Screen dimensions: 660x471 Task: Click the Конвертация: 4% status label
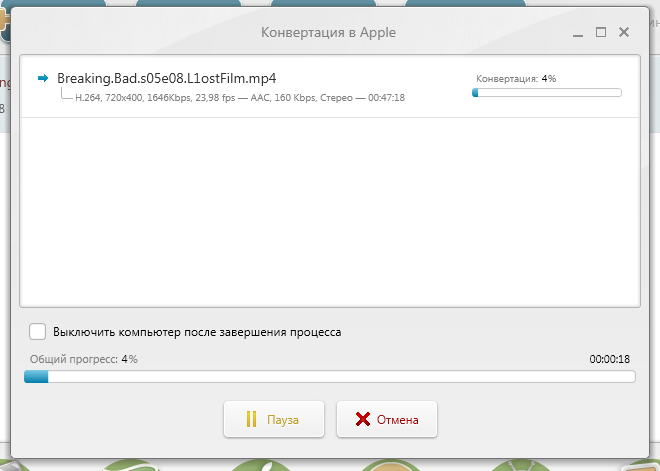pos(516,79)
